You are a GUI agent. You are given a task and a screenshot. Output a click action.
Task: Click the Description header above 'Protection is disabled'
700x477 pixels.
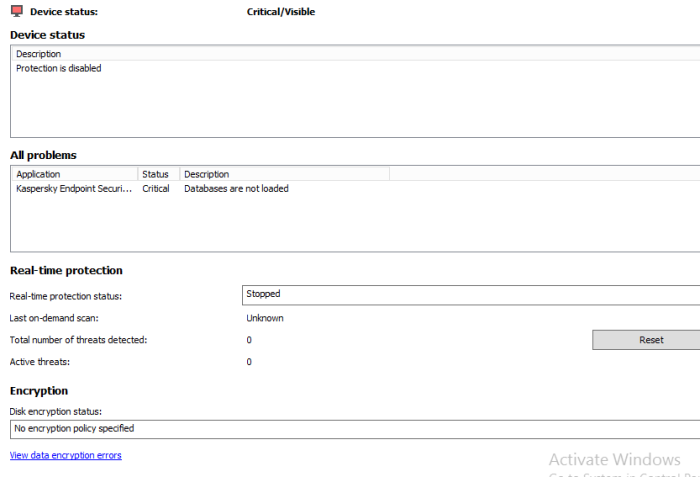coord(39,54)
